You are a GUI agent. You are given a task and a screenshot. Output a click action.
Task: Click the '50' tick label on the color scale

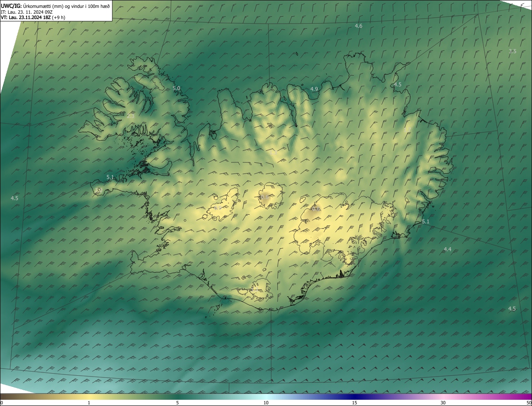pos(529,403)
